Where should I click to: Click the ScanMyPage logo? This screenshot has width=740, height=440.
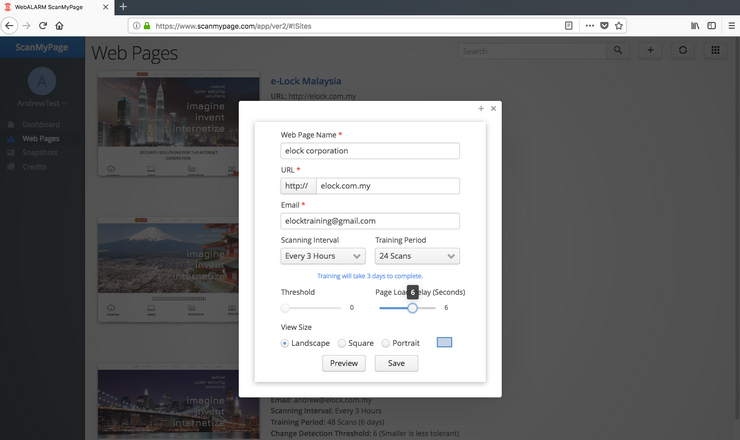pos(42,47)
